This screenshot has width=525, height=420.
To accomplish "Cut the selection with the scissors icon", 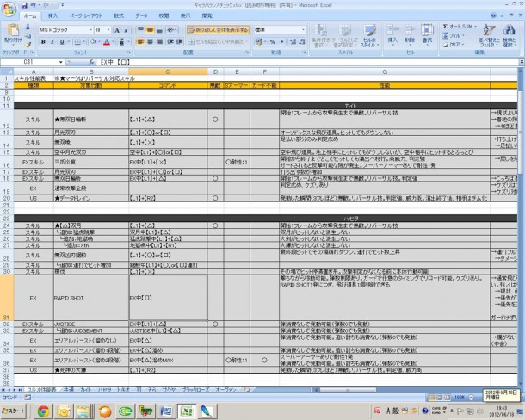I will (28, 28).
